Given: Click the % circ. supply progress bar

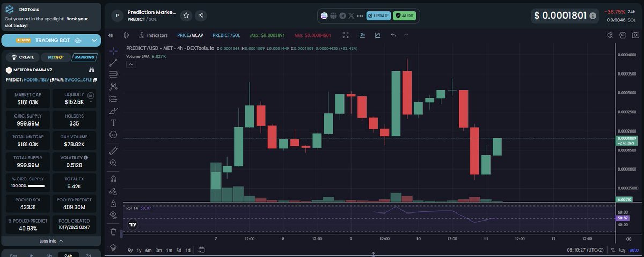Looking at the screenshot, I should pyautogui.click(x=36, y=186).
